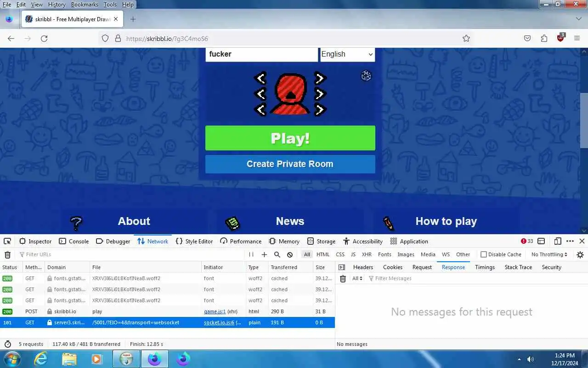
Task: Click the green Play! button
Action: 290,138
